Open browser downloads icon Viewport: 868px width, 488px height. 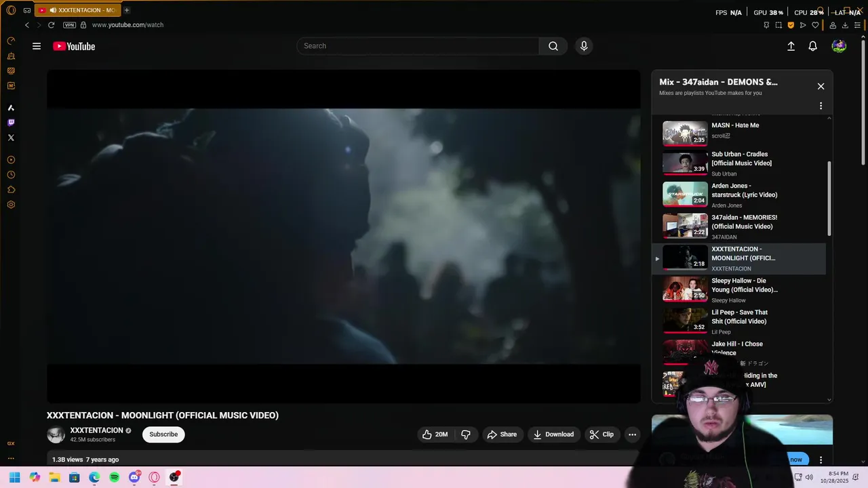(x=845, y=25)
